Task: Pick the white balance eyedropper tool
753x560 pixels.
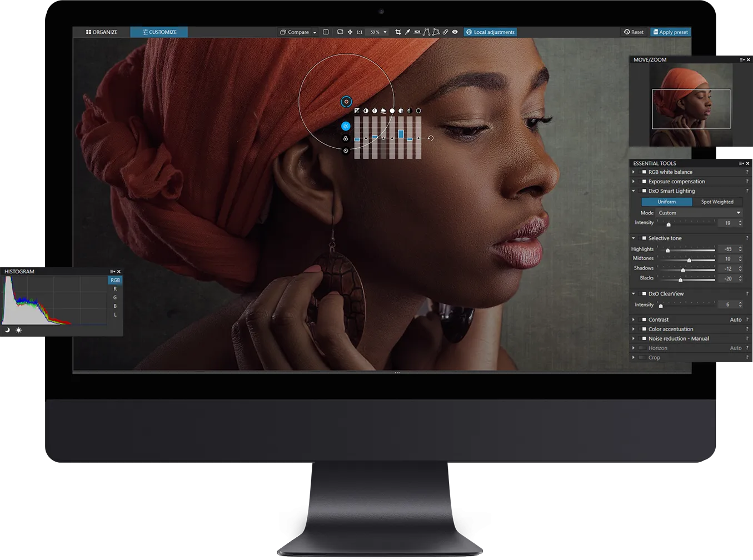Action: pos(407,32)
